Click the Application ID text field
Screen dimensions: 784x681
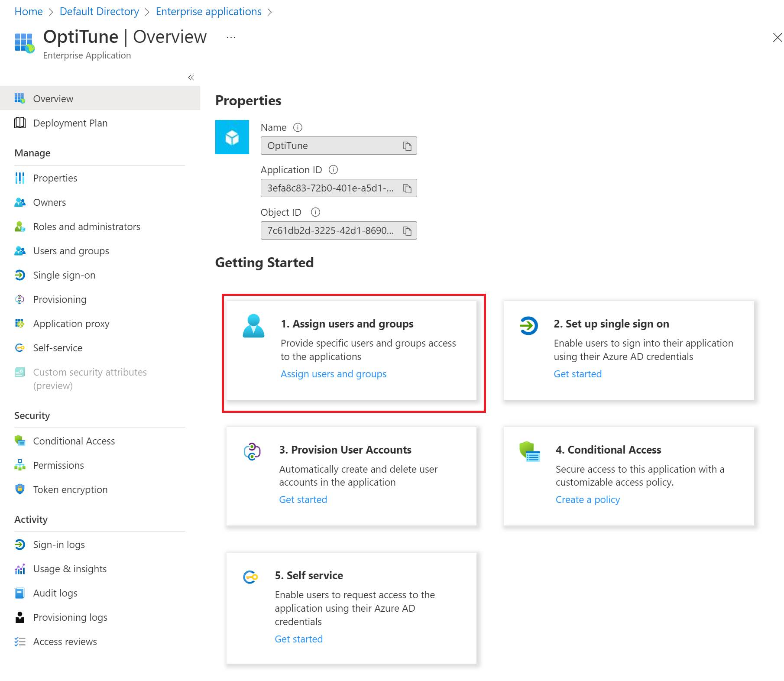click(x=339, y=188)
